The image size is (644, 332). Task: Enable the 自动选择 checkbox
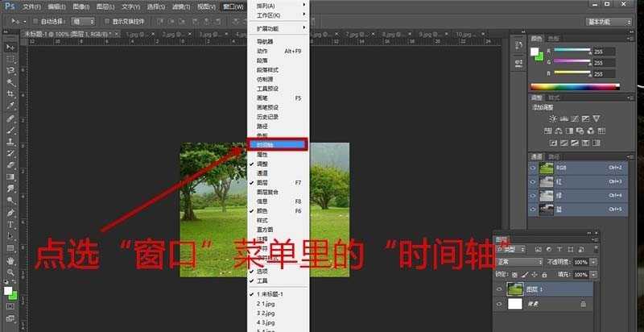pyautogui.click(x=35, y=21)
